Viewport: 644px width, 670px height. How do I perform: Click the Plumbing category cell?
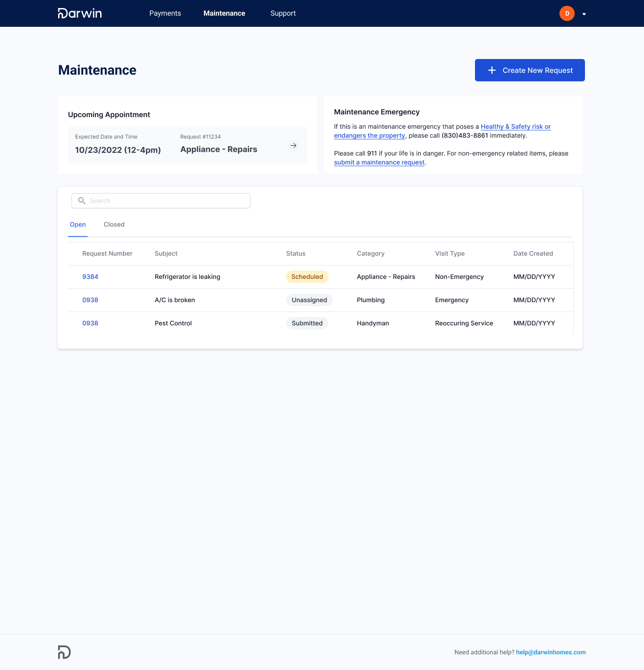tap(371, 300)
